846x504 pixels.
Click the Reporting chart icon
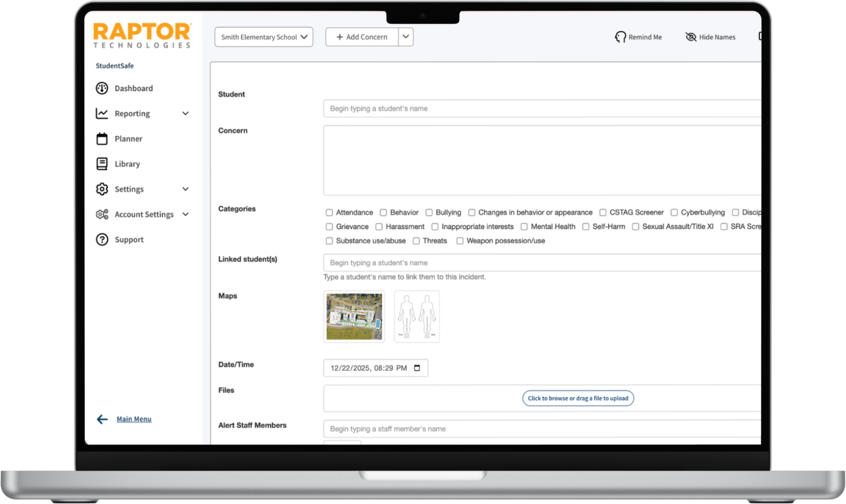coord(102,113)
